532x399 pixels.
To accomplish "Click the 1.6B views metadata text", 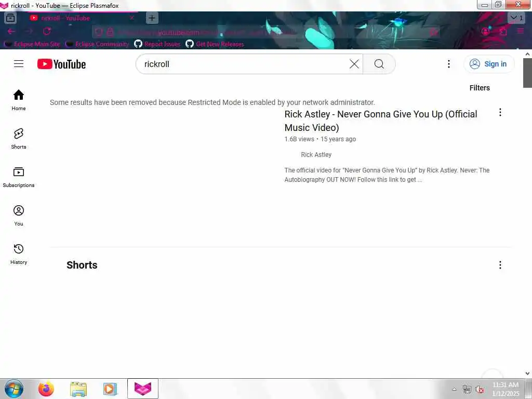I will pyautogui.click(x=299, y=139).
